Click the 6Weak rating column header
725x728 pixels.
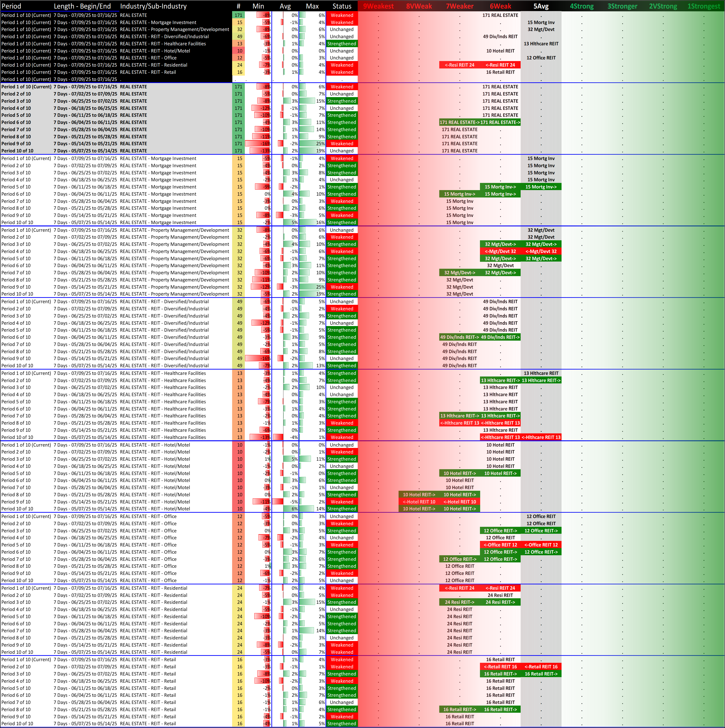click(x=500, y=6)
